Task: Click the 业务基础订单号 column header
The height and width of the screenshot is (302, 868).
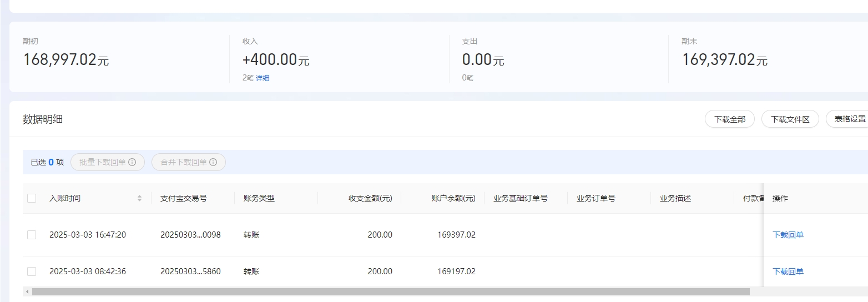Action: click(x=521, y=198)
